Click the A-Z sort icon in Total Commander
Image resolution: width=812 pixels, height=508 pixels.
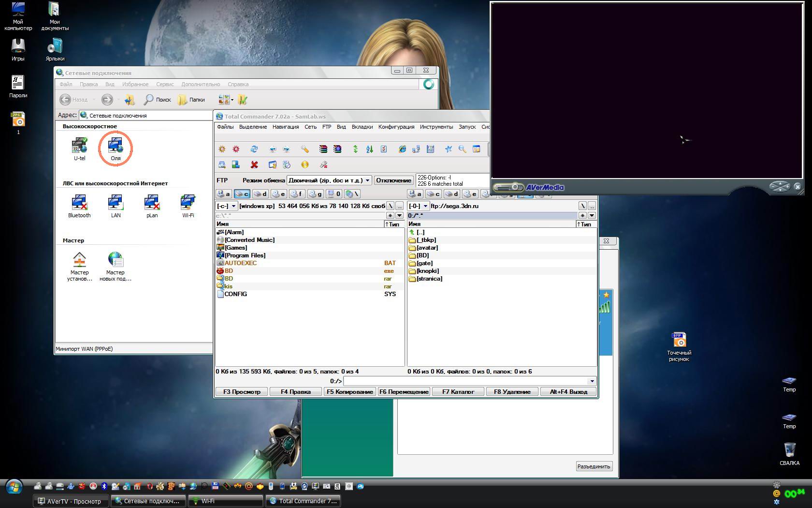[370, 149]
